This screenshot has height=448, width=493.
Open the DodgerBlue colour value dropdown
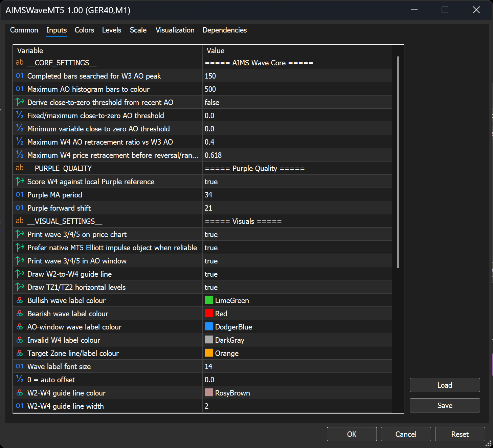pyautogui.click(x=297, y=327)
